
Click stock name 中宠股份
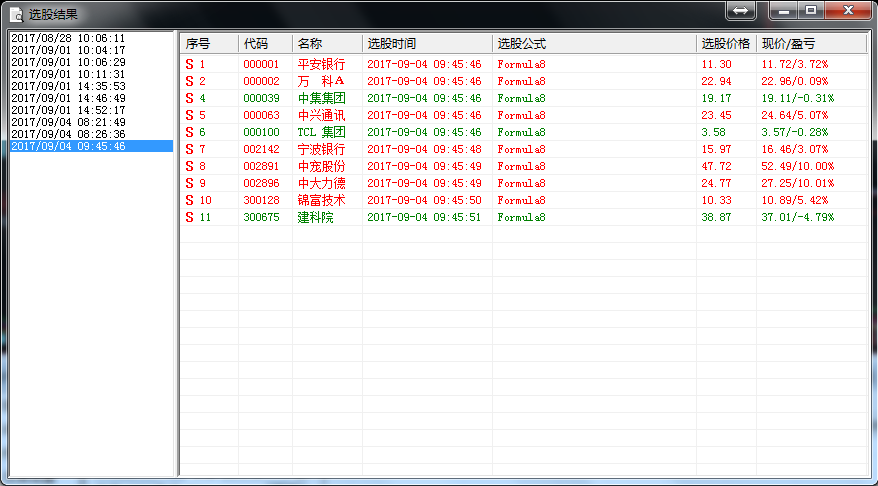321,166
